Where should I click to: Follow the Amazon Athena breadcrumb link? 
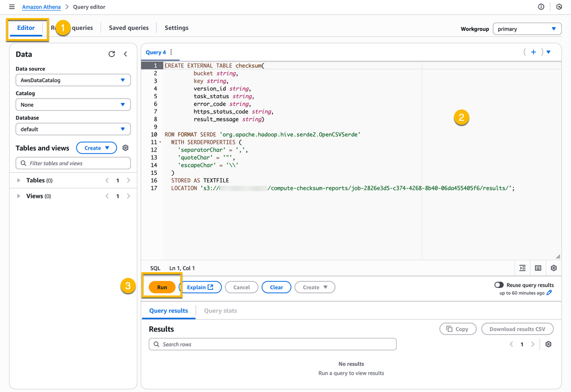pos(41,7)
